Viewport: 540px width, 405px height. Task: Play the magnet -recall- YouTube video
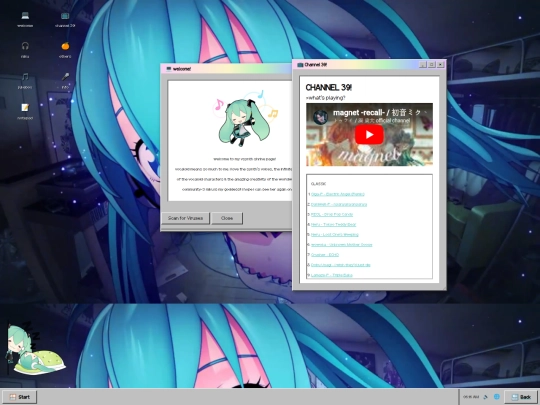coord(369,134)
